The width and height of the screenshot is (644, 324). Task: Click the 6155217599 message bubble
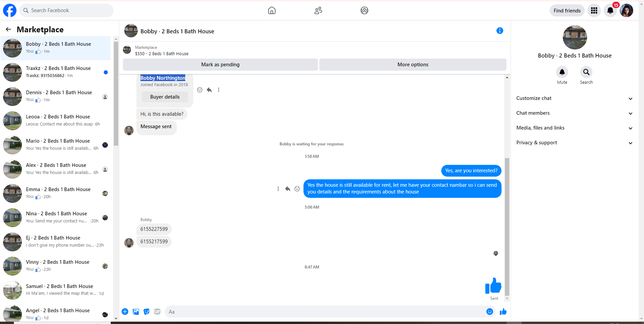[x=154, y=242]
